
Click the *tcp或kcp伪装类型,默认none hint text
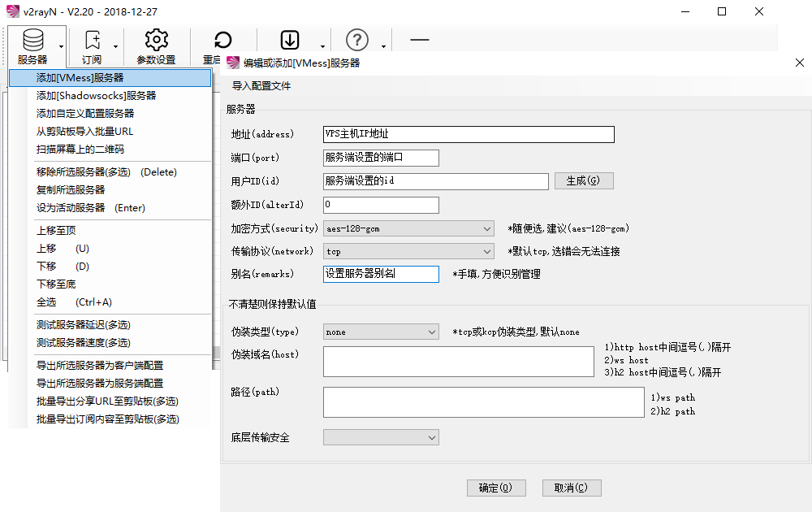pos(516,332)
